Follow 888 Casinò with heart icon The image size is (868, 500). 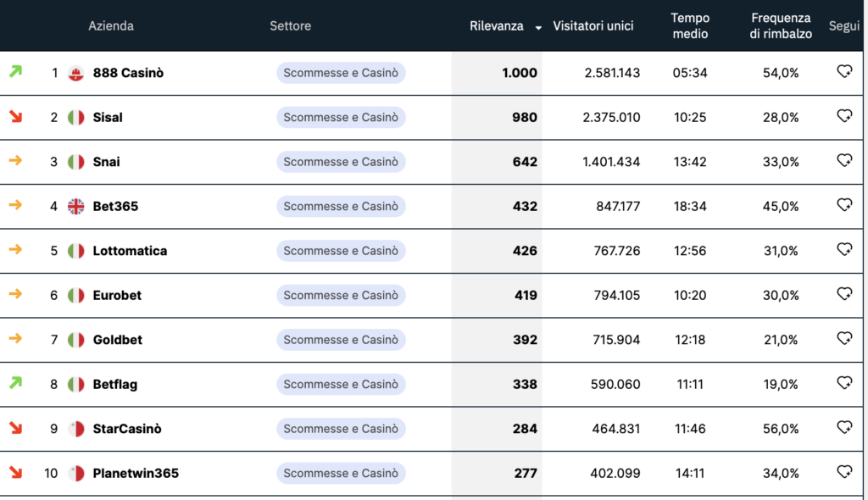pyautogui.click(x=844, y=71)
